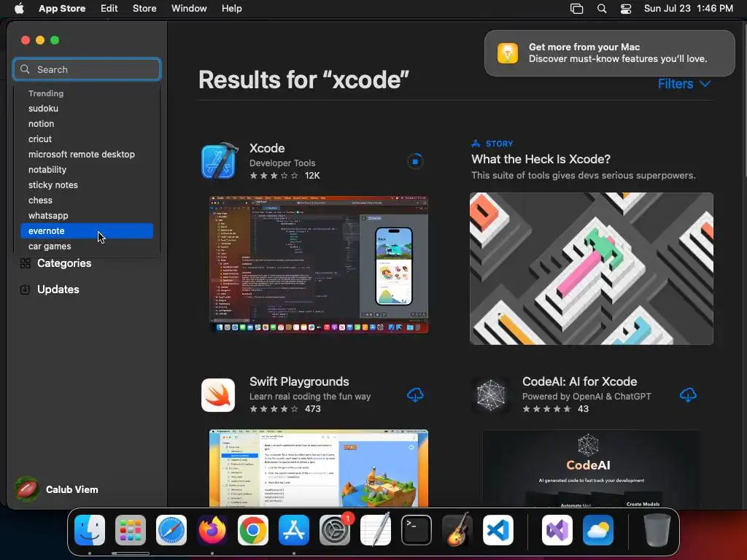Click the Updates arrow icon
This screenshot has width=747, height=560.
(26, 289)
